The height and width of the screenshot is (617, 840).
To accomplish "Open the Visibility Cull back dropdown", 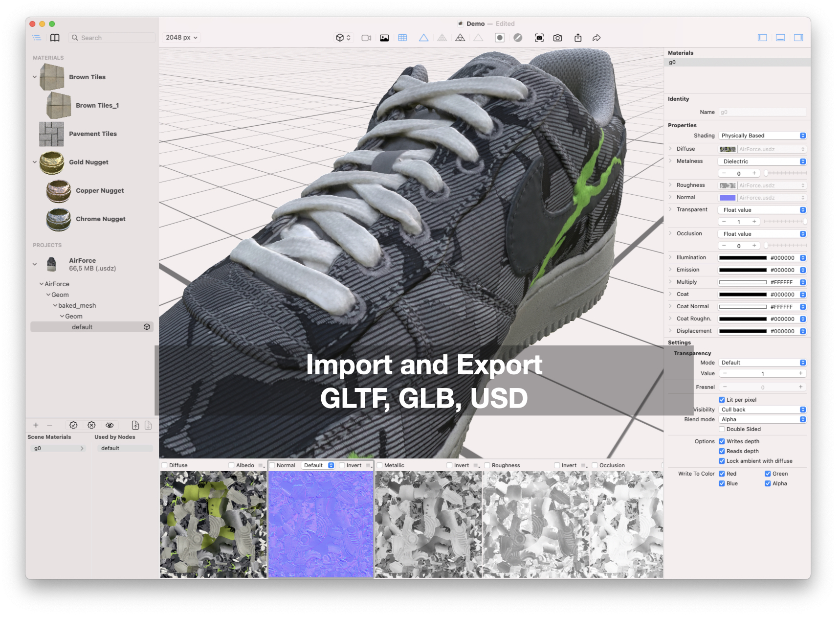I will point(762,410).
